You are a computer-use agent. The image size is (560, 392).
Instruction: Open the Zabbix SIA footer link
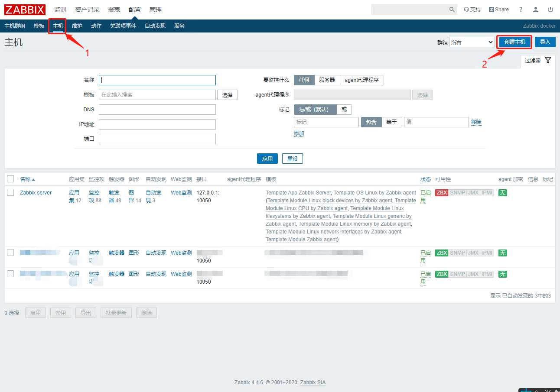click(x=313, y=382)
